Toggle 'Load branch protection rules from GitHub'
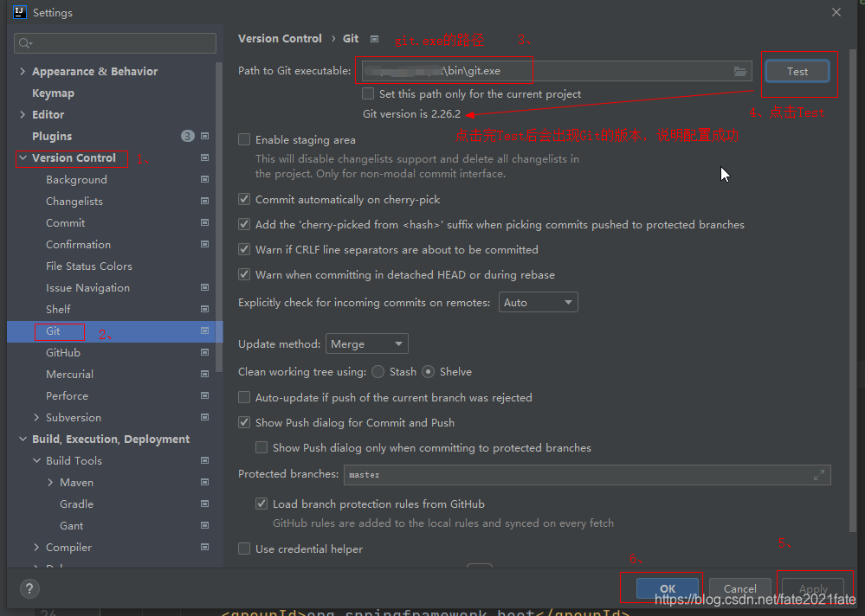 point(261,504)
